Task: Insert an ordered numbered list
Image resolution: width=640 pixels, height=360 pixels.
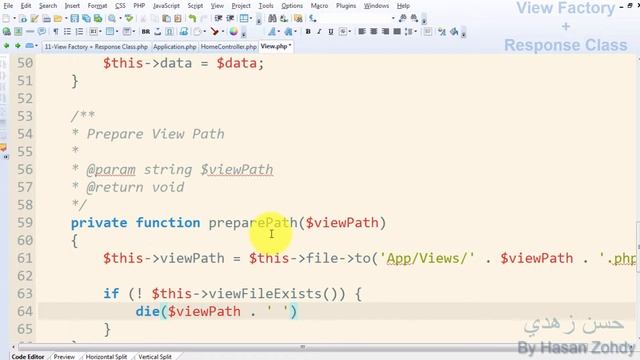Action: [79, 32]
